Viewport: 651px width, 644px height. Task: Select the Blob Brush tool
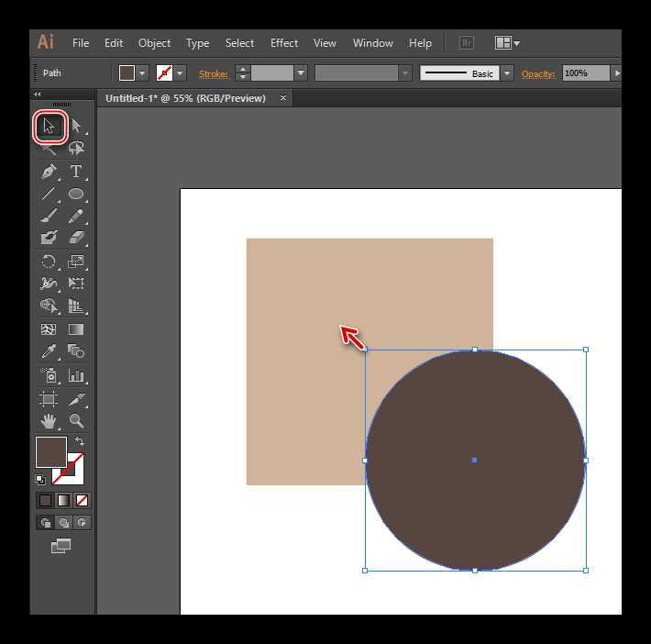[x=49, y=239]
